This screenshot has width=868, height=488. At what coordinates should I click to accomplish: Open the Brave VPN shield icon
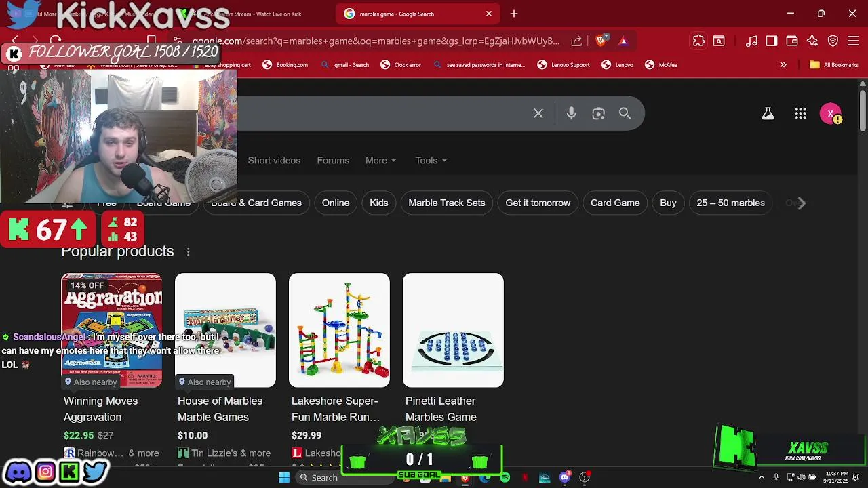point(833,41)
